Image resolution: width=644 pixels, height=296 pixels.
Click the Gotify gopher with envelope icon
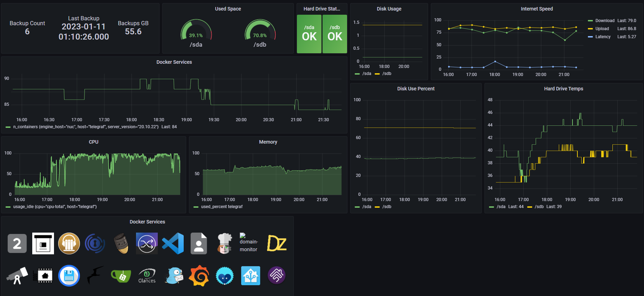(x=174, y=276)
